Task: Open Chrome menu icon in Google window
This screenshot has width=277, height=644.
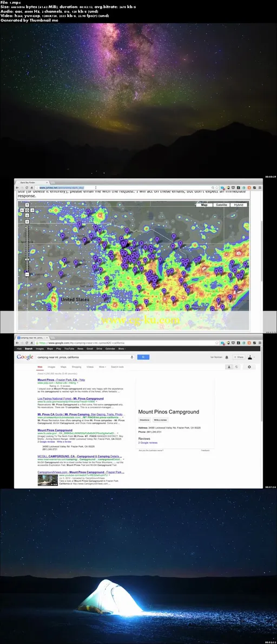Action: (x=259, y=343)
